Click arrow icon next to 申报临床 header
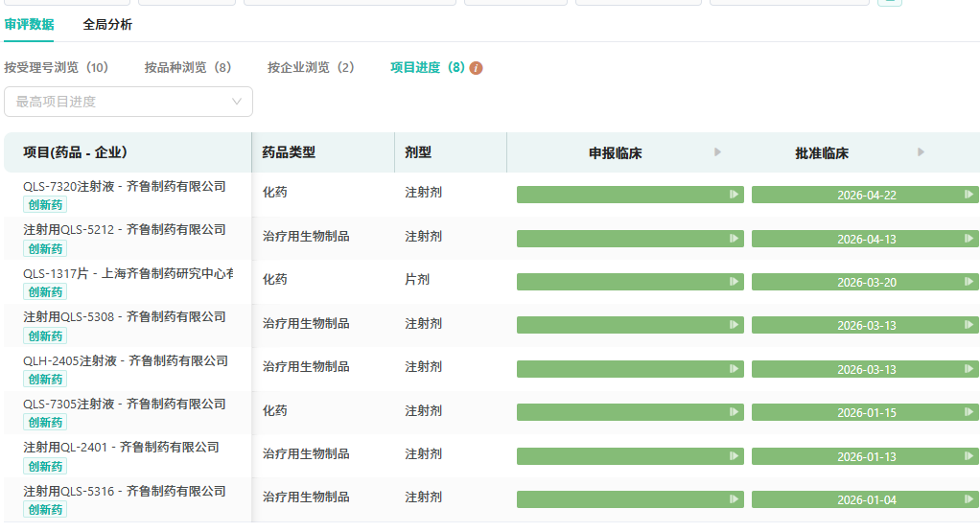This screenshot has height=532, width=980. [x=717, y=152]
